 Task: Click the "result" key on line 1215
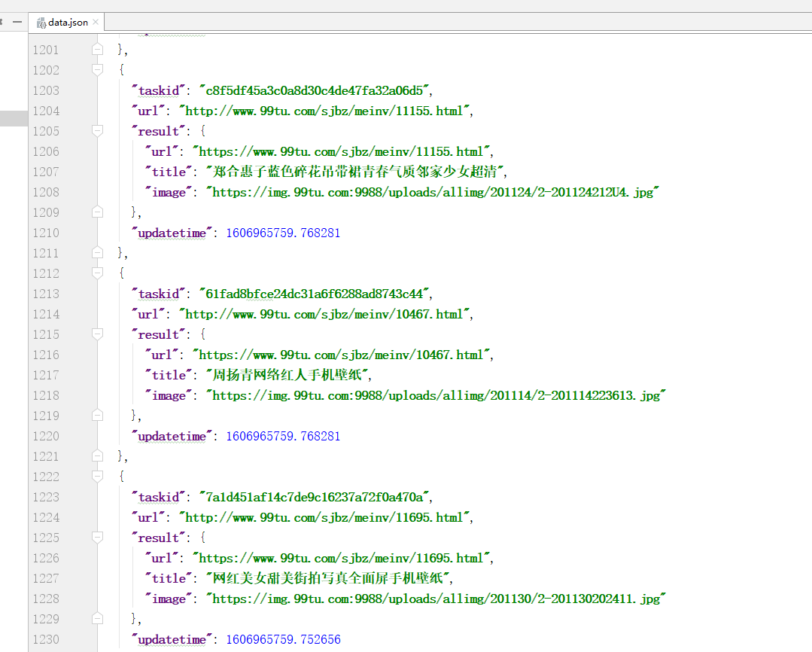pos(159,334)
